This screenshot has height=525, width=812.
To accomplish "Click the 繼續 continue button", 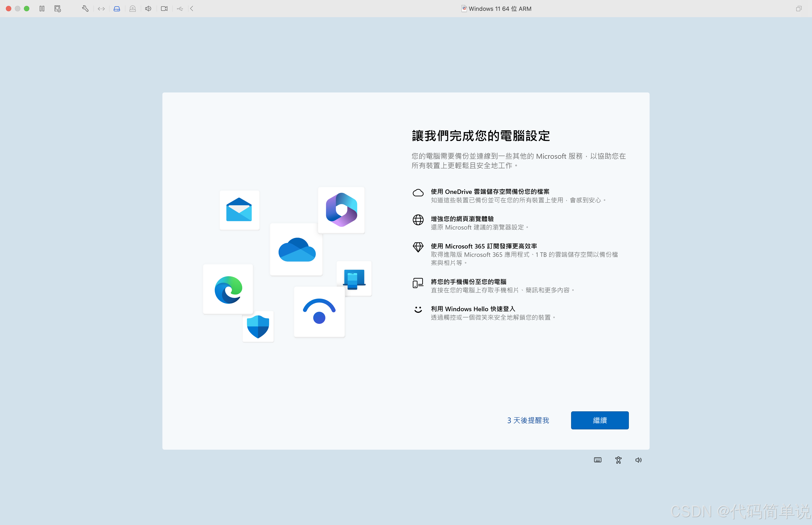I will coord(600,420).
